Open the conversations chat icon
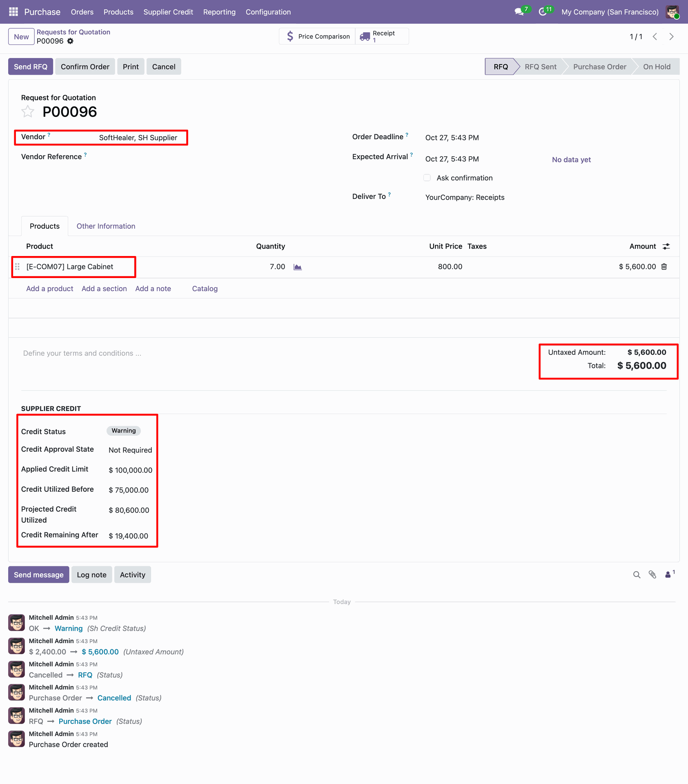 519,12
